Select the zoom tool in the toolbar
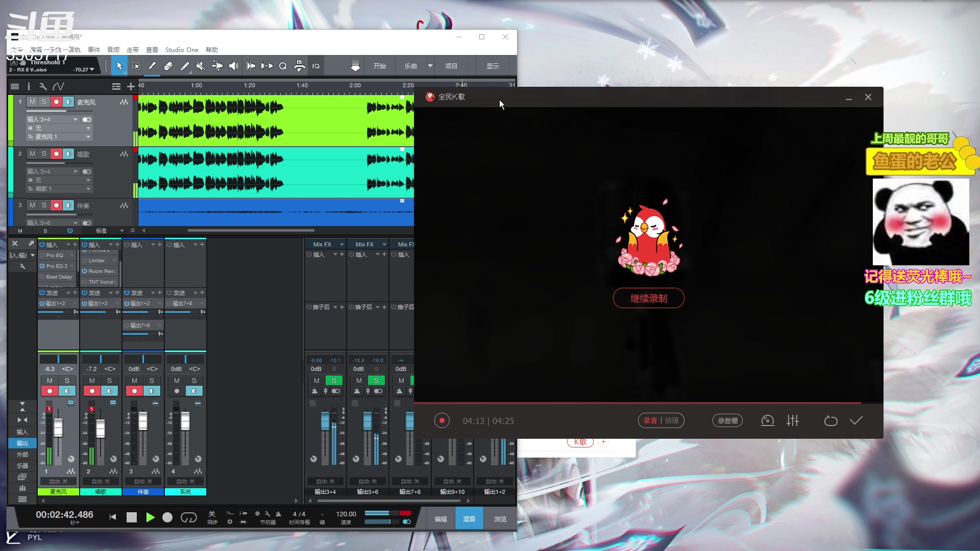Viewport: 980px width, 551px height. coord(283,65)
